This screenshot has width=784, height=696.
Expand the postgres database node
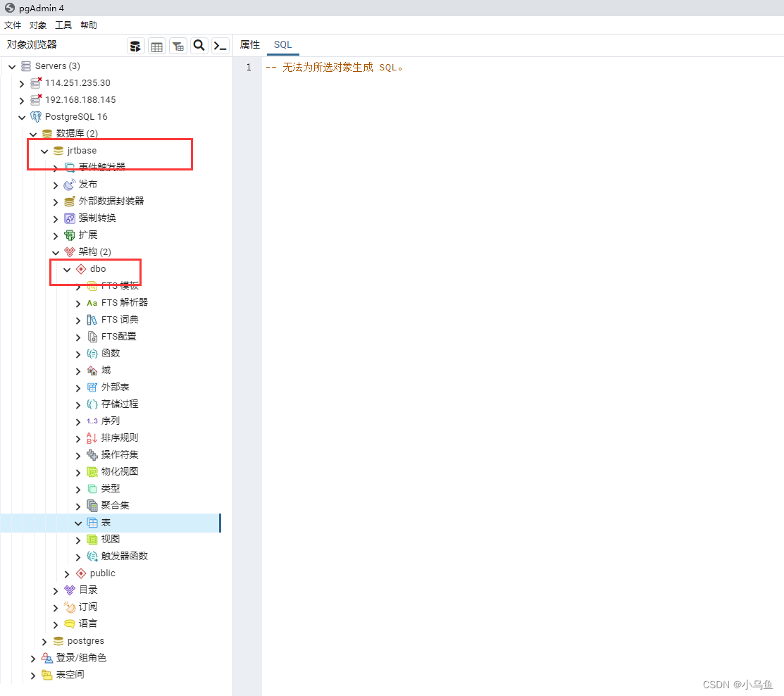(44, 642)
